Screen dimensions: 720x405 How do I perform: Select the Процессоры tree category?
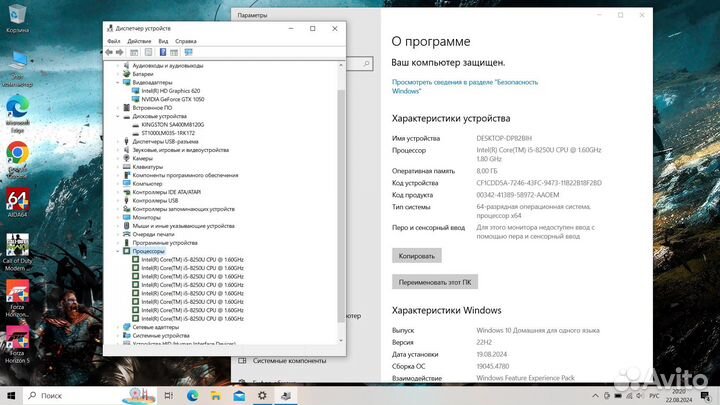[148, 251]
